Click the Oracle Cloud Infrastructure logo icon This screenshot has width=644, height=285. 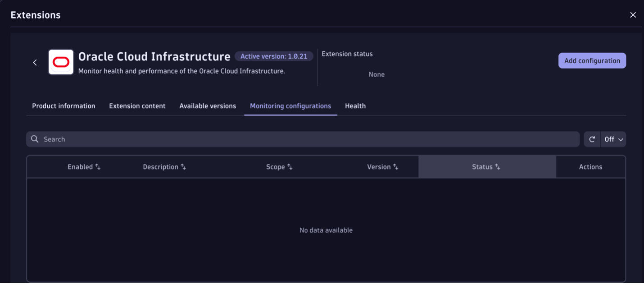point(62,62)
